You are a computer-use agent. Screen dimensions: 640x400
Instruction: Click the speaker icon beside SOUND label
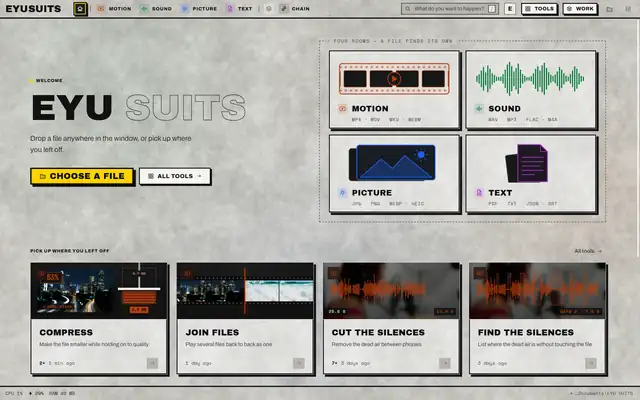(479, 109)
